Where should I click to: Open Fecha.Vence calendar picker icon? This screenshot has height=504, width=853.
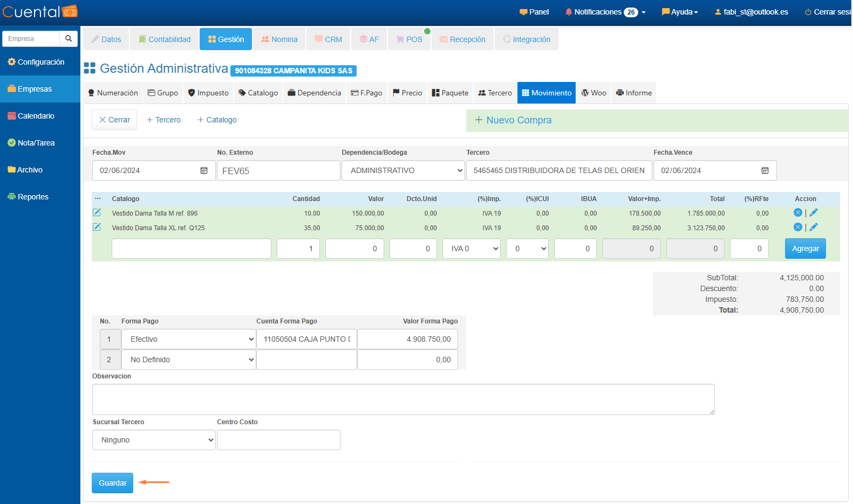[x=765, y=171]
